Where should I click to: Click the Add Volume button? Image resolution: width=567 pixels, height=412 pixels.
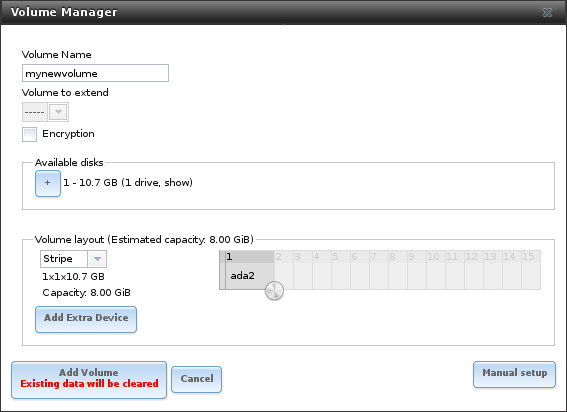coord(89,379)
